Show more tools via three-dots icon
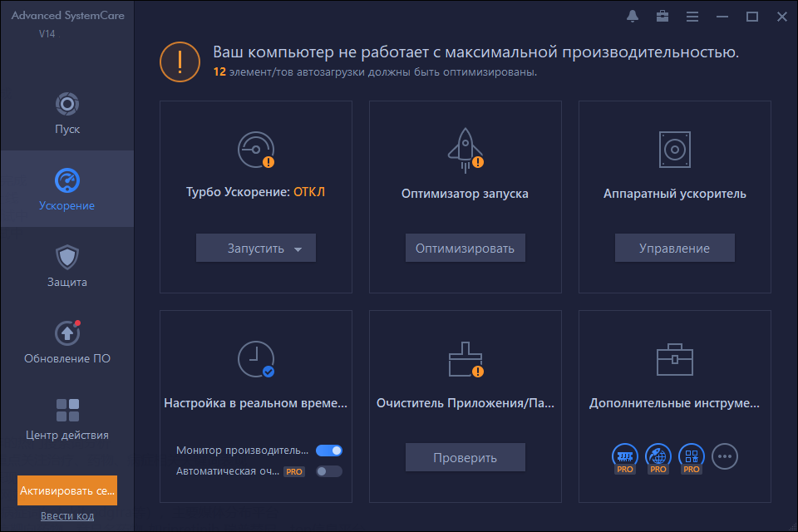This screenshot has height=532, width=798. coord(725,456)
